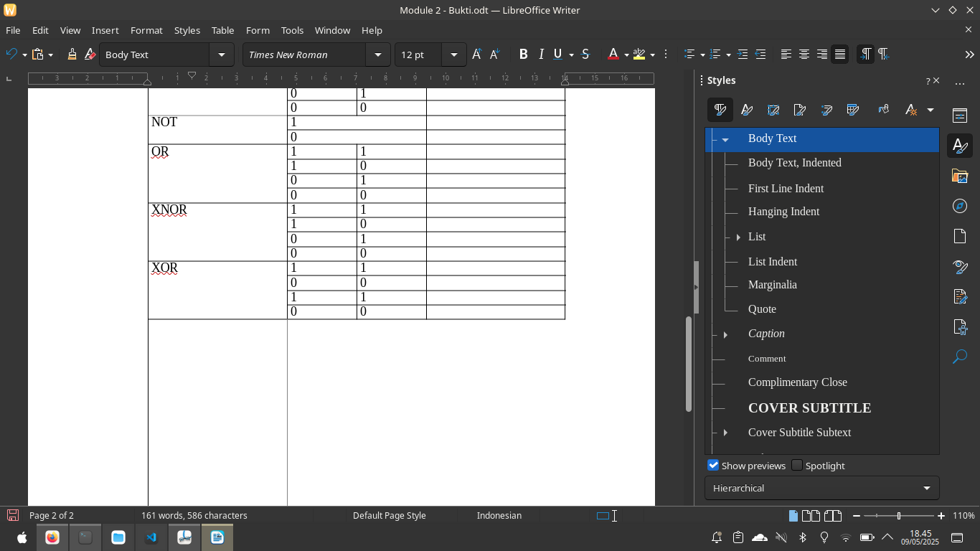Enable the Spotlight checkbox
The width and height of the screenshot is (980, 551).
coord(796,465)
